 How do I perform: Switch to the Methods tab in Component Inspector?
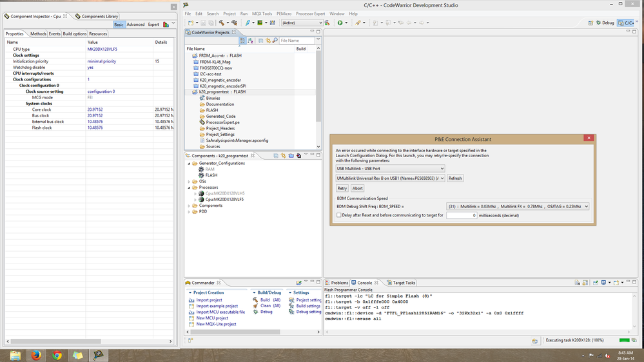pos(38,34)
